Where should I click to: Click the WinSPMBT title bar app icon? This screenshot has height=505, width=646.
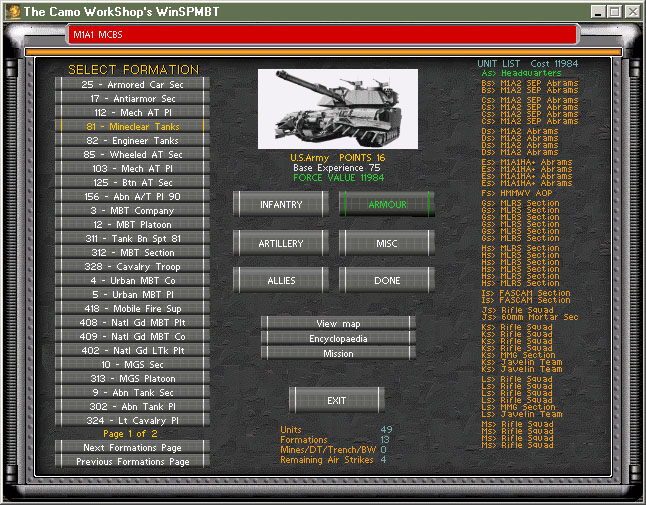coord(14,12)
